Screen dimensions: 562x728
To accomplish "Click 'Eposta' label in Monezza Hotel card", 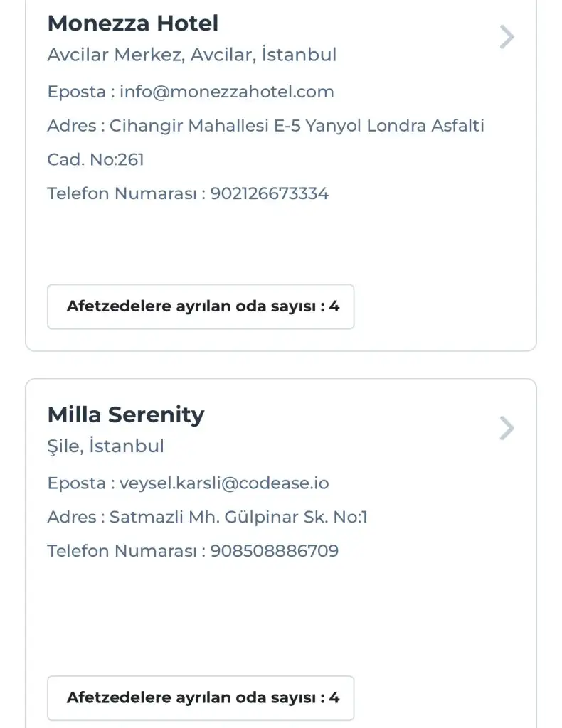I will coord(77,92).
